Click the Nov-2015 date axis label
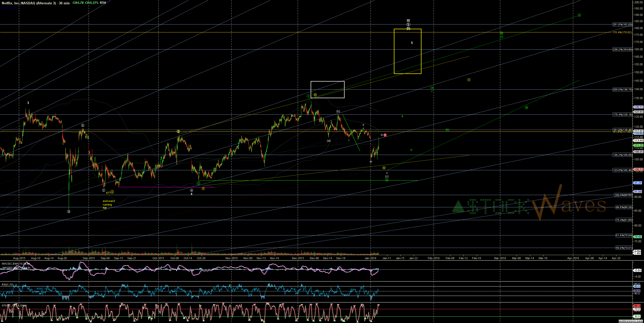This screenshot has width=644, height=323. point(232,258)
